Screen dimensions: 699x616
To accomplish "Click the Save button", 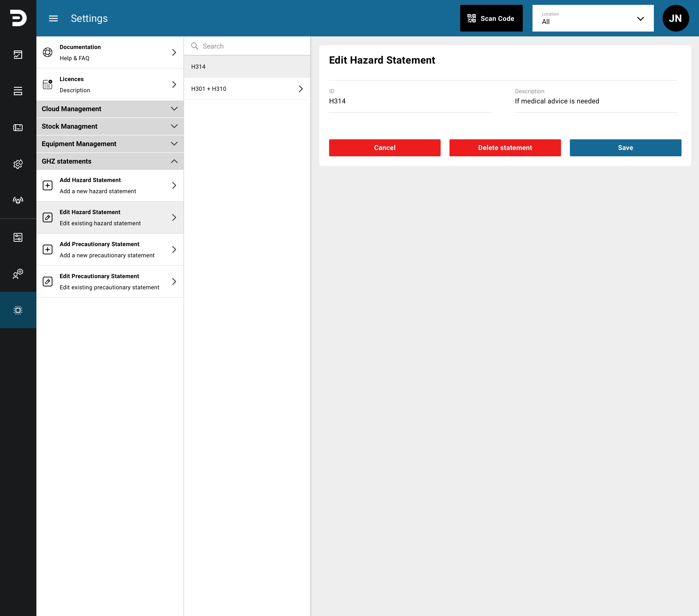I will click(x=625, y=148).
